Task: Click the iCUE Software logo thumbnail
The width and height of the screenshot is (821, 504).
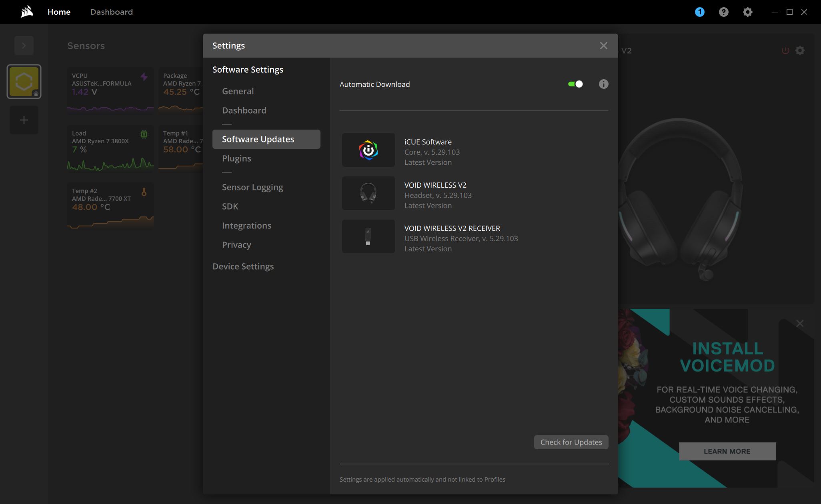Action: [368, 150]
